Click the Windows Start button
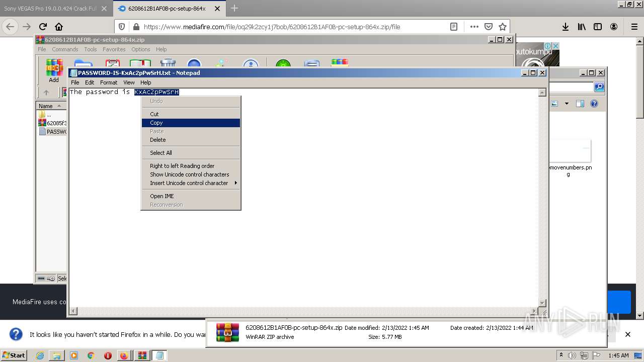 pos(14,355)
